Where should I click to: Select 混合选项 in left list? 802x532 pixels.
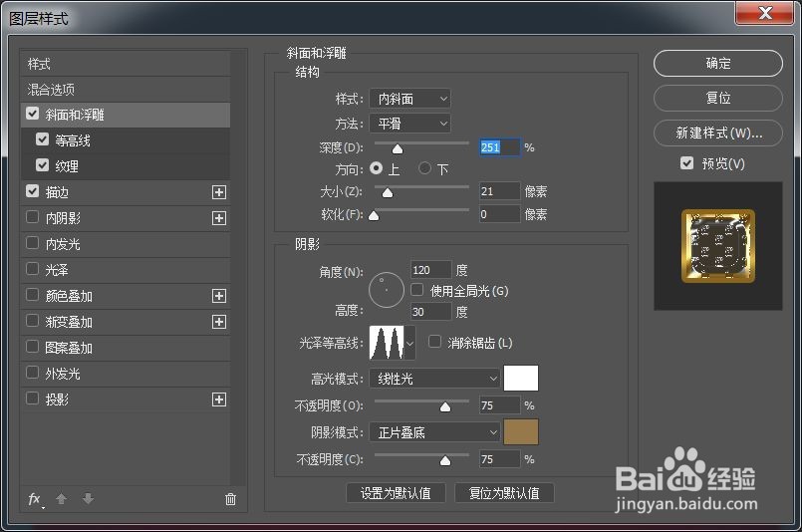point(126,90)
